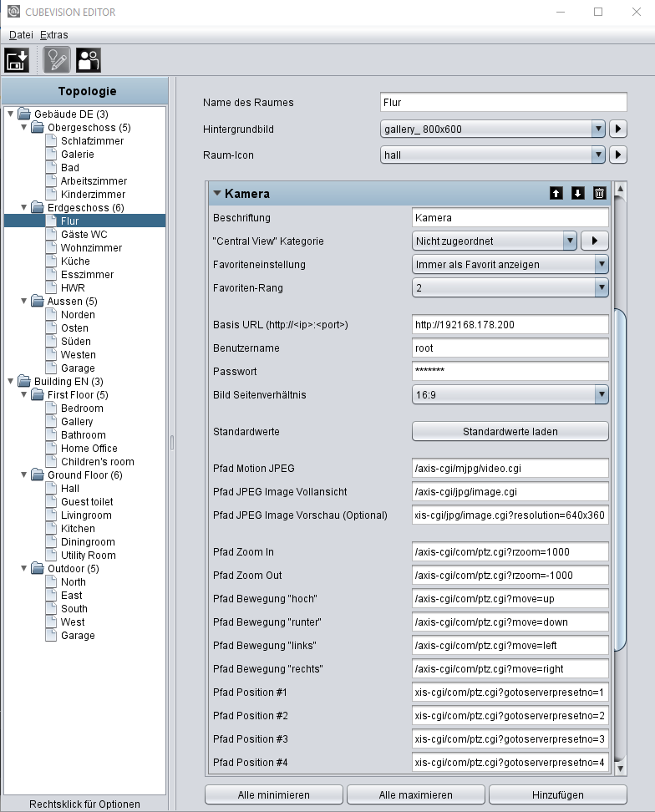Click the Basis URL input field

510,325
